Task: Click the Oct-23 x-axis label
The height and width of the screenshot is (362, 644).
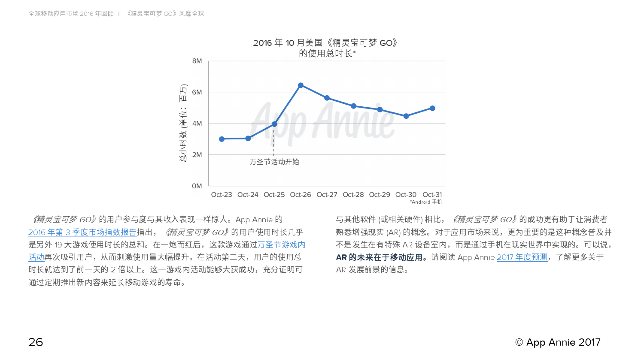Action: pyautogui.click(x=222, y=195)
